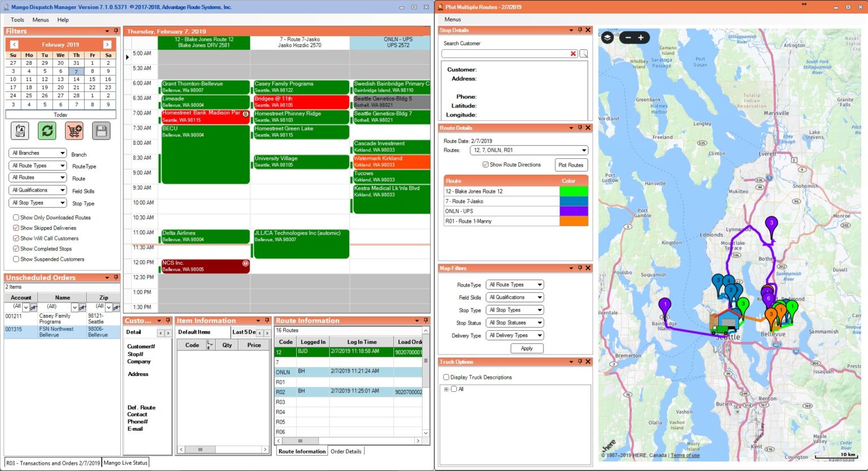Click the floppy disk save icon

[101, 131]
